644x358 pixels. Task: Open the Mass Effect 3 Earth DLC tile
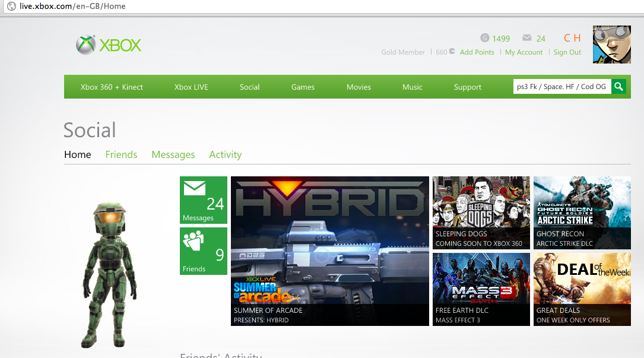[481, 289]
